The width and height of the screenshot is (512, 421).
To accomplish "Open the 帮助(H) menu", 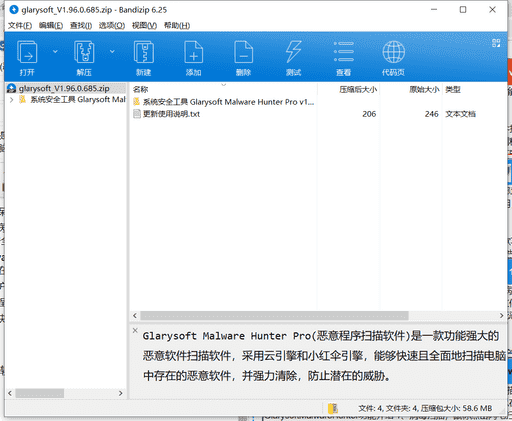I will click(177, 26).
